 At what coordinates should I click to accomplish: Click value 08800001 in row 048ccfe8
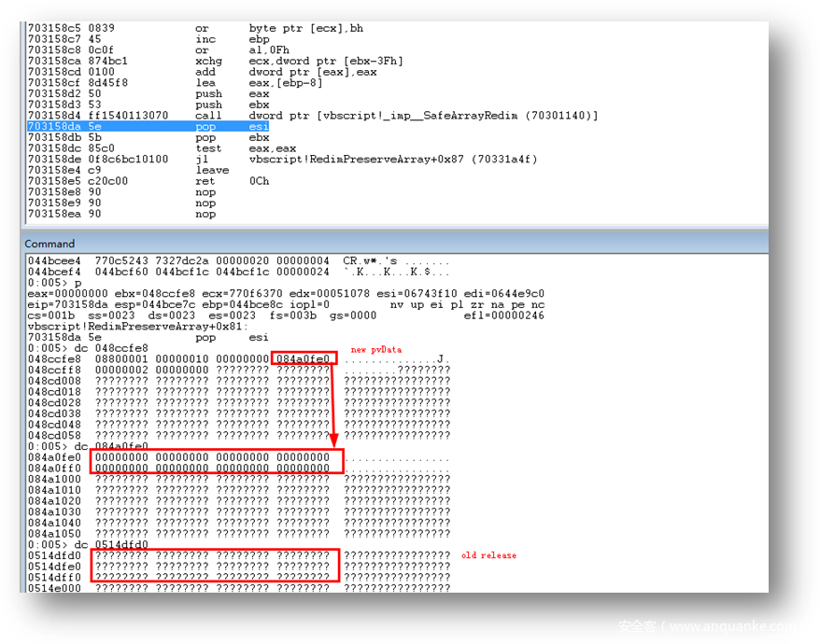[121, 359]
